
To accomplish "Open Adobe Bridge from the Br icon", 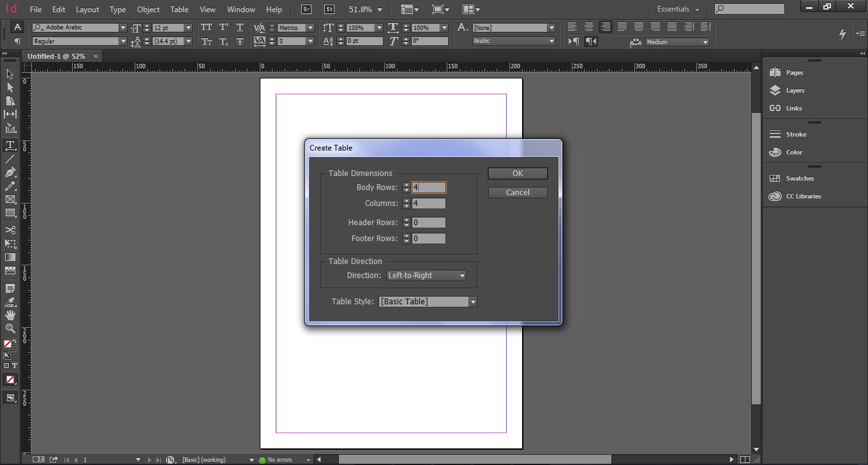I will (x=306, y=10).
